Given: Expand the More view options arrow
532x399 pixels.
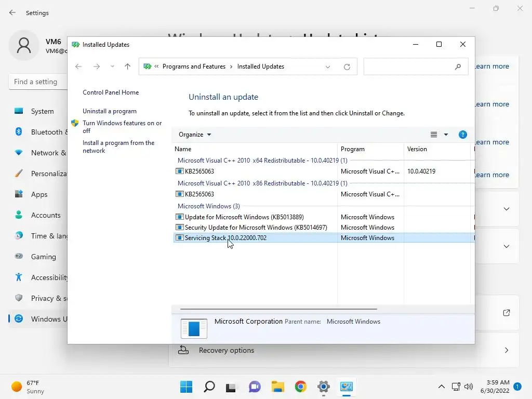Looking at the screenshot, I should pyautogui.click(x=446, y=135).
